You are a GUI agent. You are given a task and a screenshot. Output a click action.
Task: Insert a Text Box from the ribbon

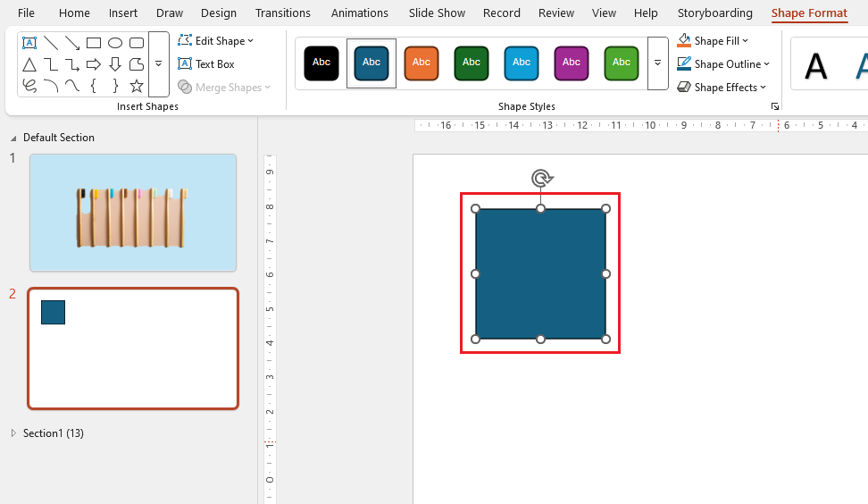(206, 64)
